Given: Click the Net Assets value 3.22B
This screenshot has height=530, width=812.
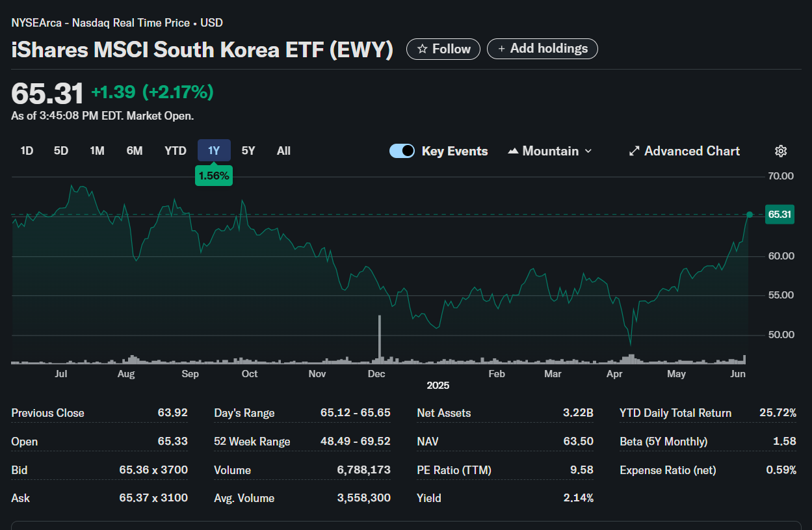Looking at the screenshot, I should point(578,413).
